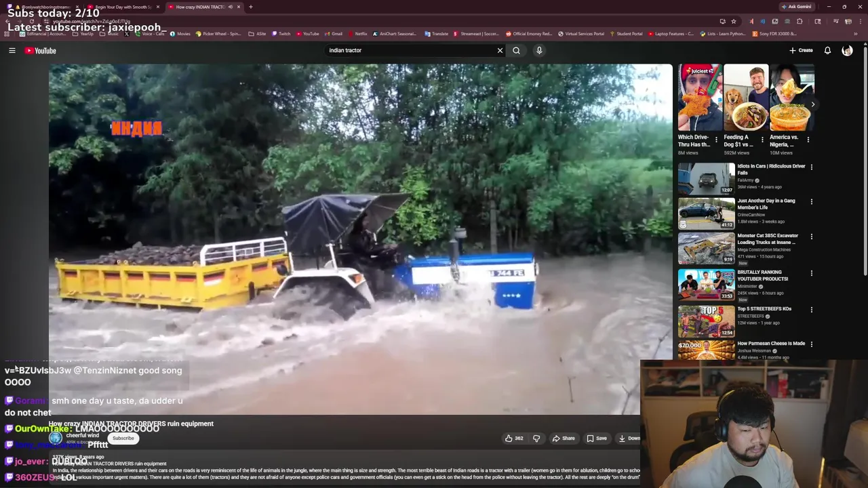Open options for 'Just Another Day' video
Screen dimensions: 868x488
[x=811, y=201]
